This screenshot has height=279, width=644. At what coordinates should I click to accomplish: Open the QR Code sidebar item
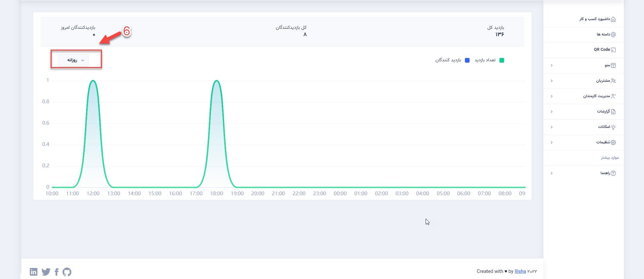pos(584,50)
